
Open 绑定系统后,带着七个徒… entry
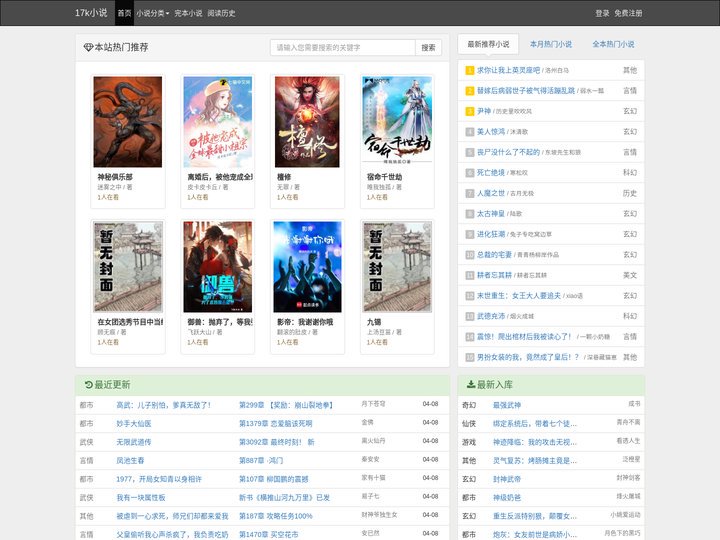click(535, 423)
